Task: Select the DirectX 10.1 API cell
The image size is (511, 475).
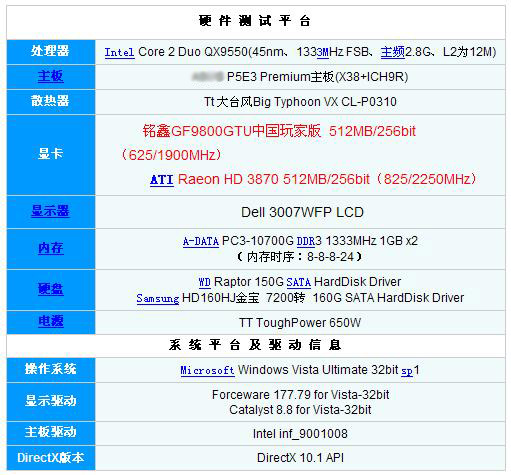Action: tap(300, 458)
